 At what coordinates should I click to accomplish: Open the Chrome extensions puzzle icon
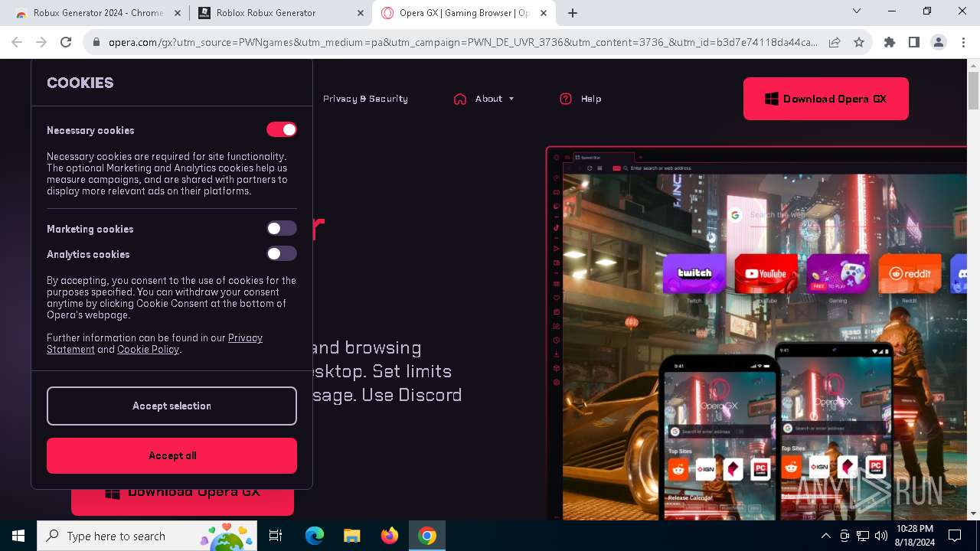[890, 43]
